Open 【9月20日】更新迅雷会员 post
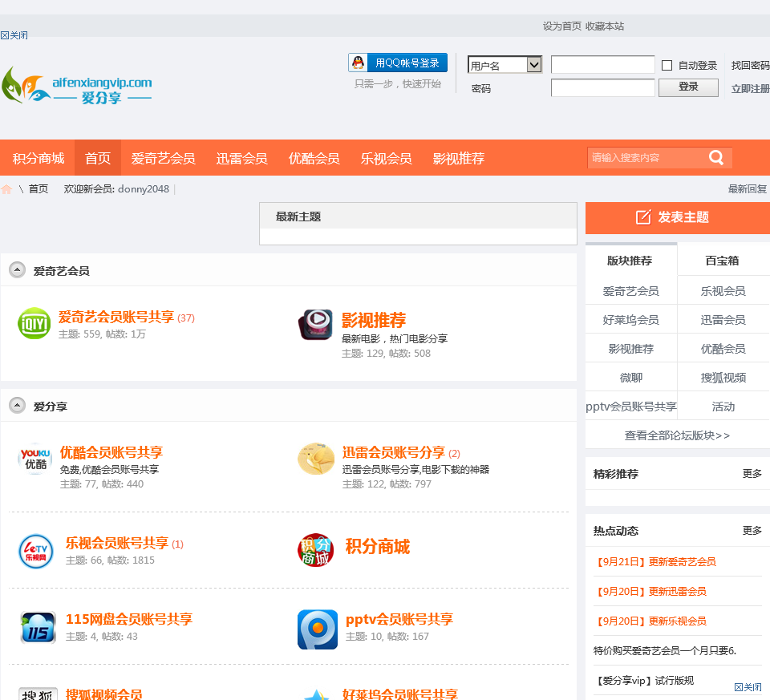 (x=650, y=592)
